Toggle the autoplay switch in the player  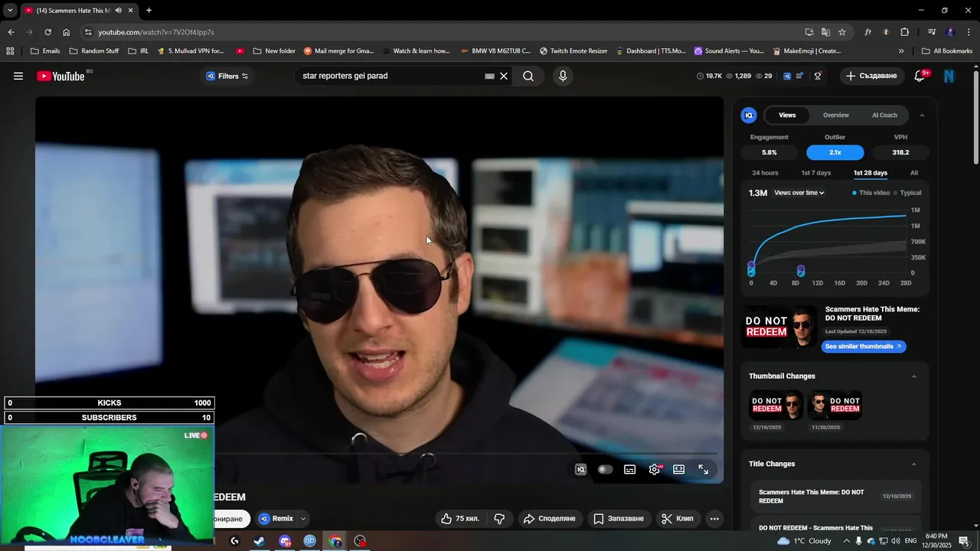(605, 470)
